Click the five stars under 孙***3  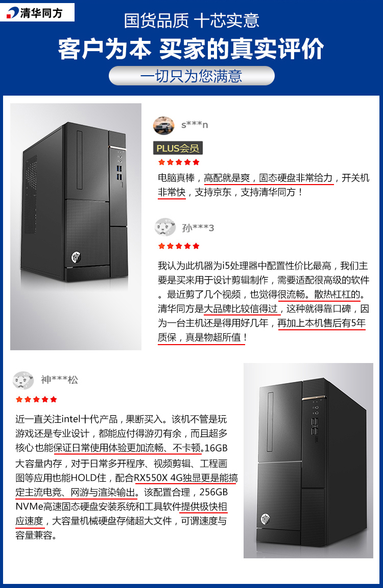[179, 246]
